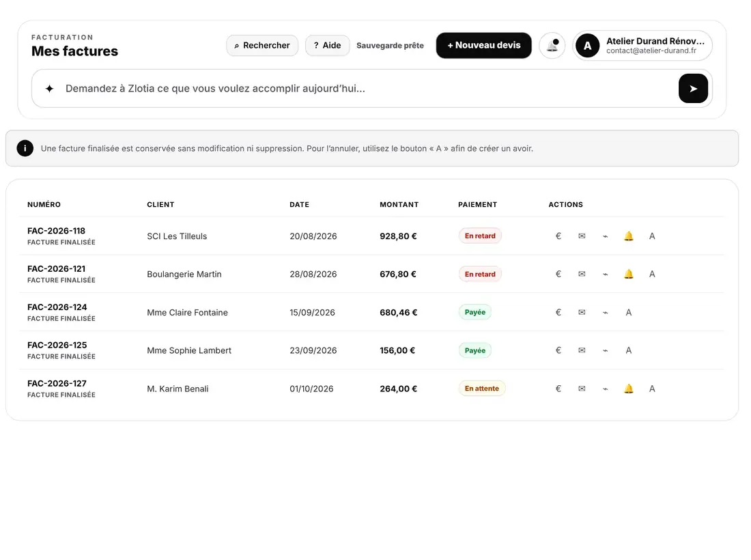Screen dimensions: 751x560
Task: Click the Payée badge for Mme Claire Fontaine
Action: tap(475, 312)
